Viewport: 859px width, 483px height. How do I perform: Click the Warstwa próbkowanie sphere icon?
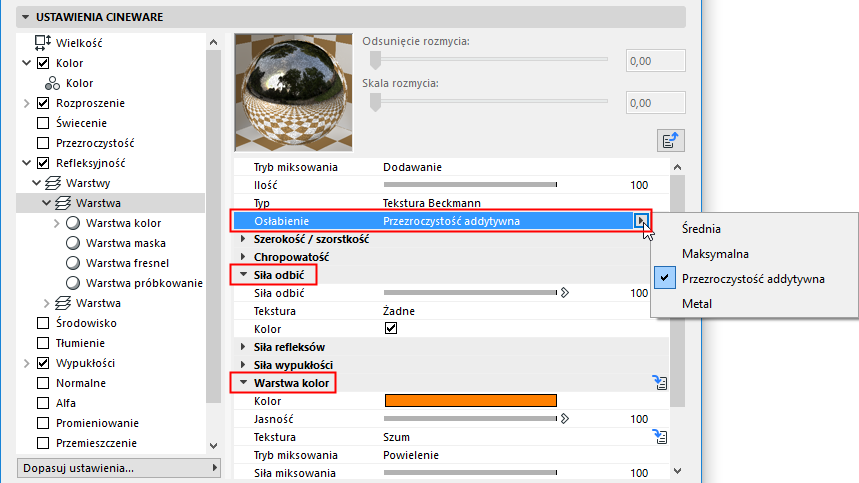click(x=73, y=283)
